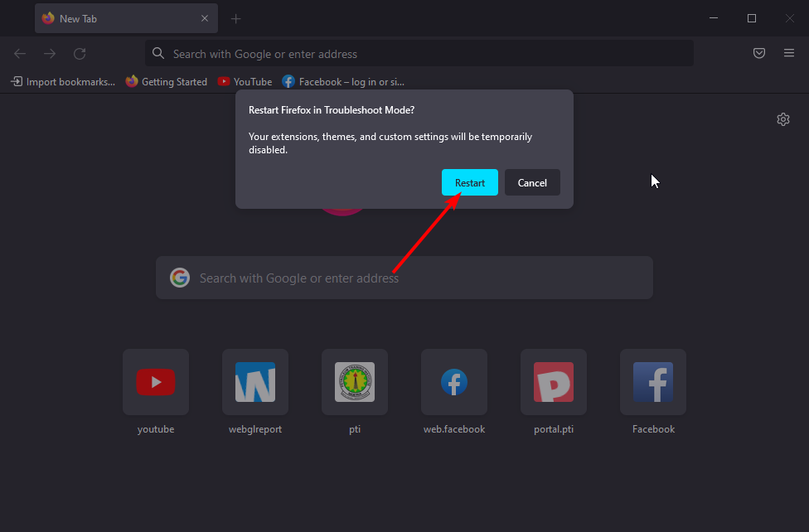The height and width of the screenshot is (532, 809).
Task: Click the Restart button in the dialog
Action: point(469,182)
